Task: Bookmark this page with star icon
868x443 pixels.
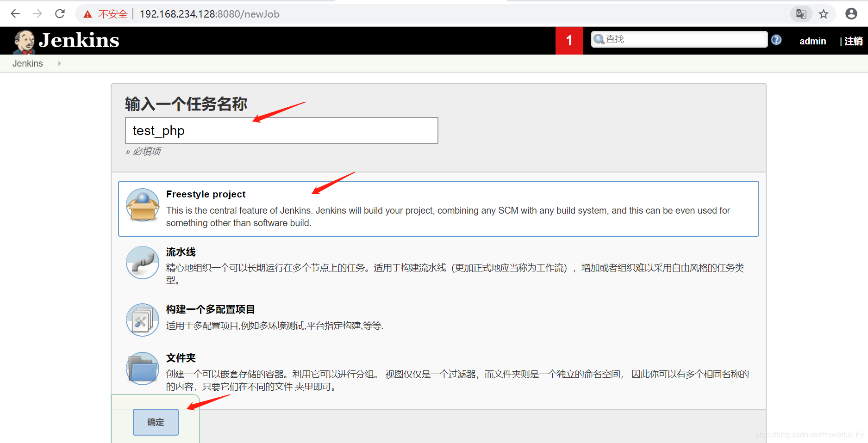Action: [824, 14]
